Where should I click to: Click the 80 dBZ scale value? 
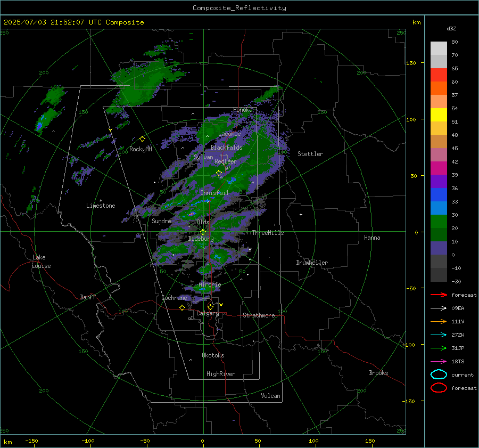pos(455,42)
